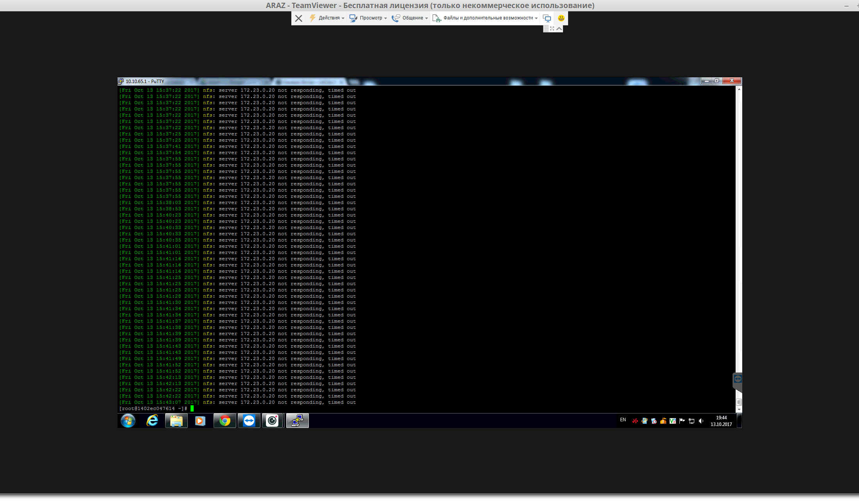Click the PuTTY icon in its title bar

coord(121,81)
